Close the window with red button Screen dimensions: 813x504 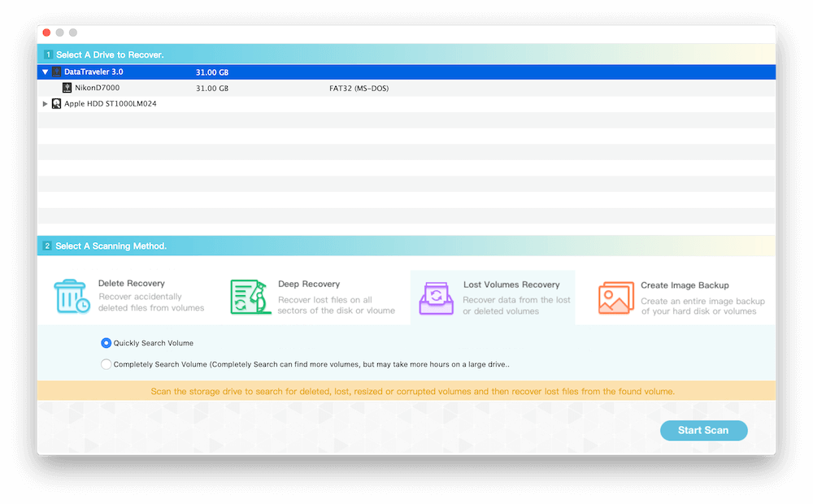coord(46,33)
